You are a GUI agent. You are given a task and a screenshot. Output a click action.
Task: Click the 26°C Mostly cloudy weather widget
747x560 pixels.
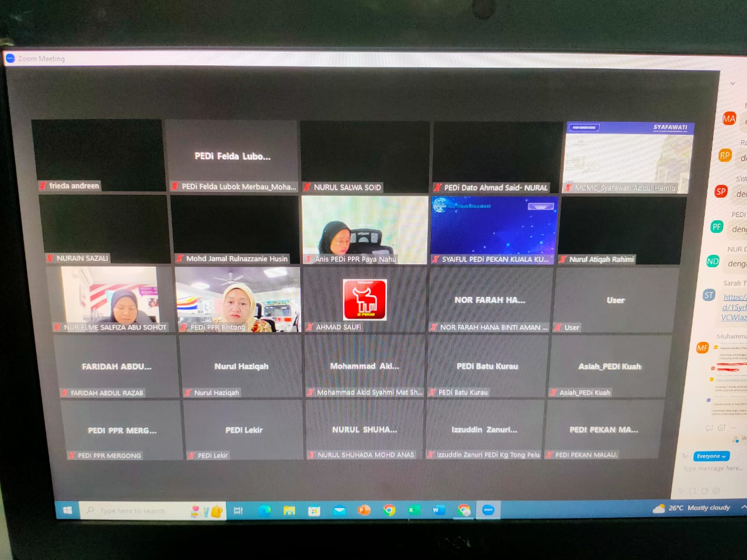pos(692,508)
